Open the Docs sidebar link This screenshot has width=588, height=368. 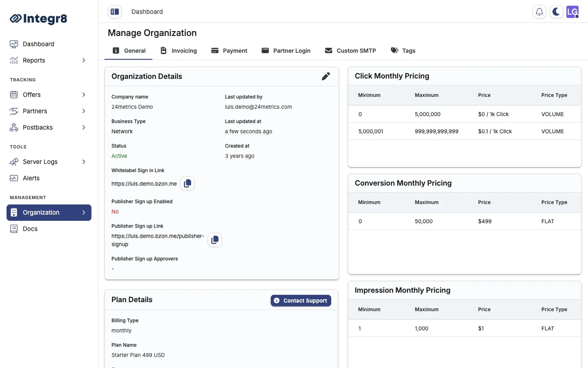pyautogui.click(x=49, y=229)
